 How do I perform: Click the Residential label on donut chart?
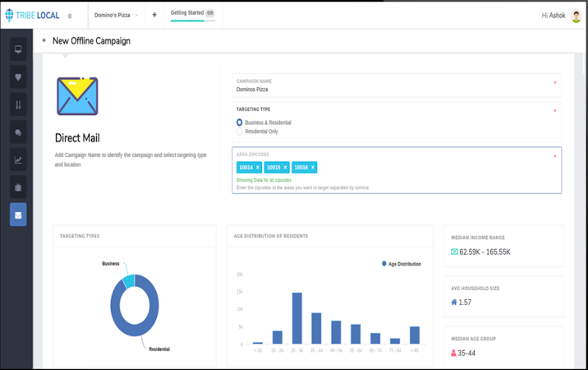pos(159,349)
